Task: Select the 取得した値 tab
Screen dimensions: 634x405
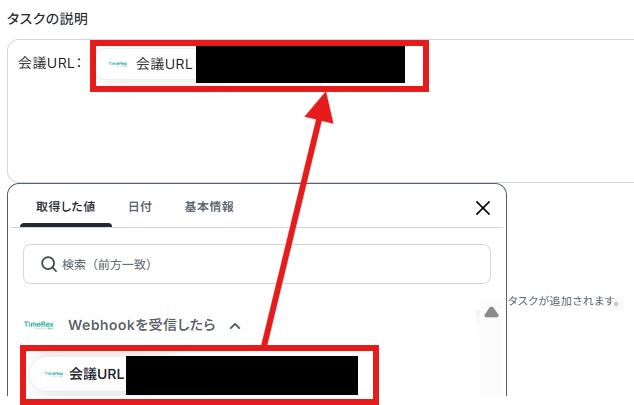Action: (x=66, y=207)
